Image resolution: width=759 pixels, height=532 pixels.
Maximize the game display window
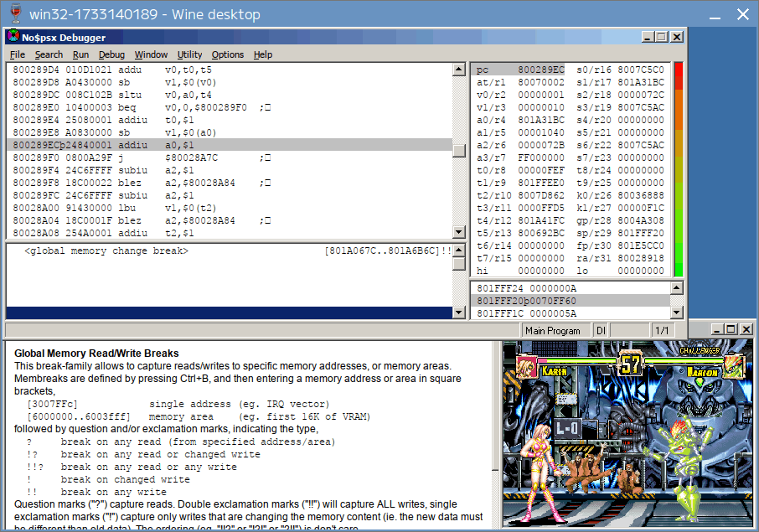(x=731, y=329)
